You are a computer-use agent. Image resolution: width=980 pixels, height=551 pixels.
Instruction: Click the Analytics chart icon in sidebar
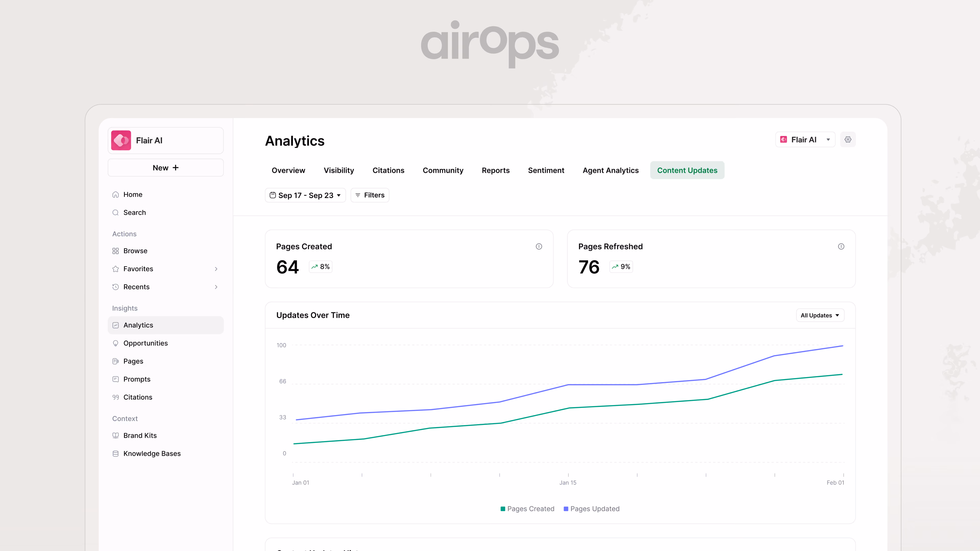pyautogui.click(x=116, y=325)
